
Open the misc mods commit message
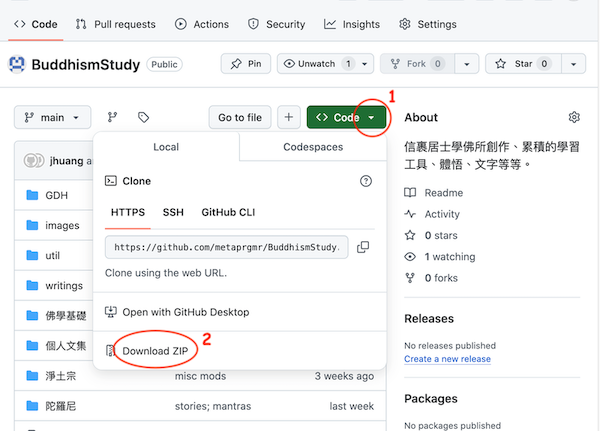point(200,376)
